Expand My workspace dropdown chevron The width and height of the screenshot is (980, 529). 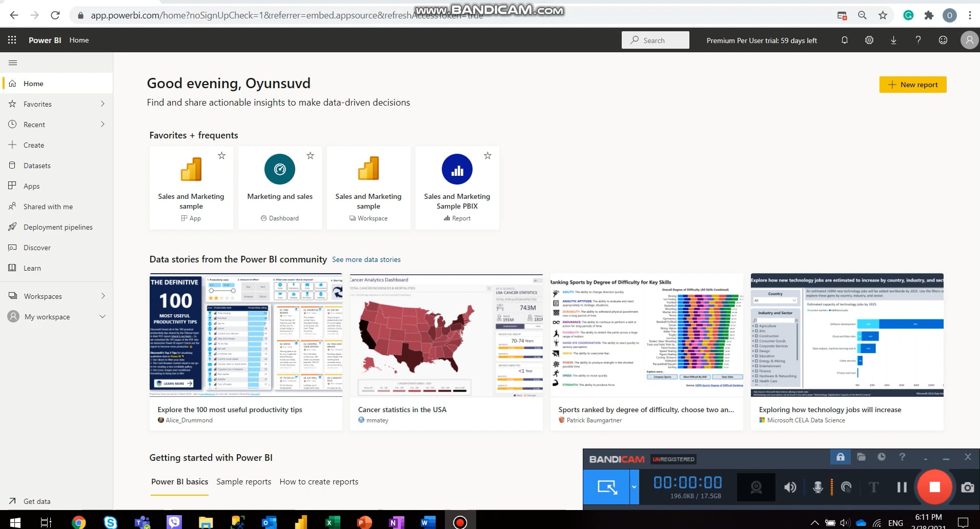click(x=103, y=316)
